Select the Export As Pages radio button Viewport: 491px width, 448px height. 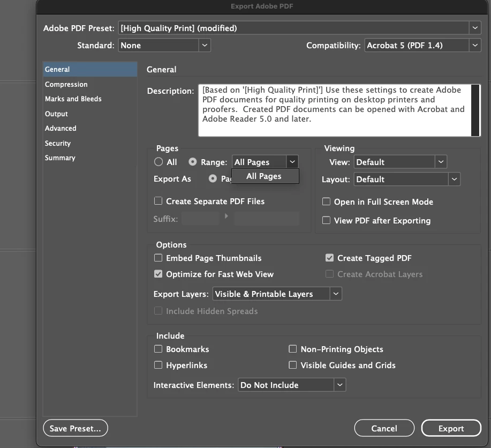213,178
